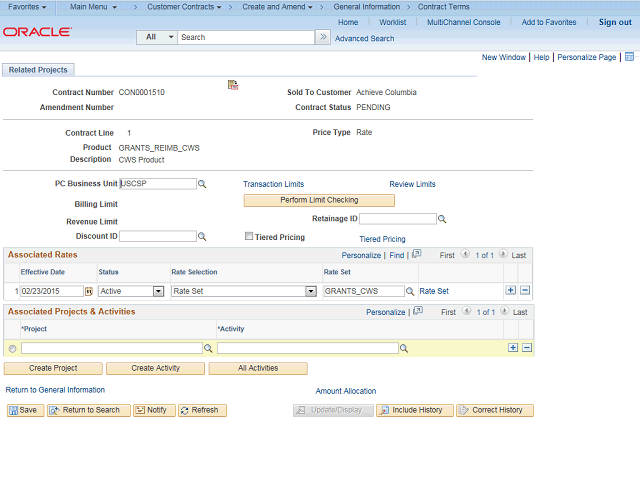
Task: Open the Worklist
Action: [392, 22]
